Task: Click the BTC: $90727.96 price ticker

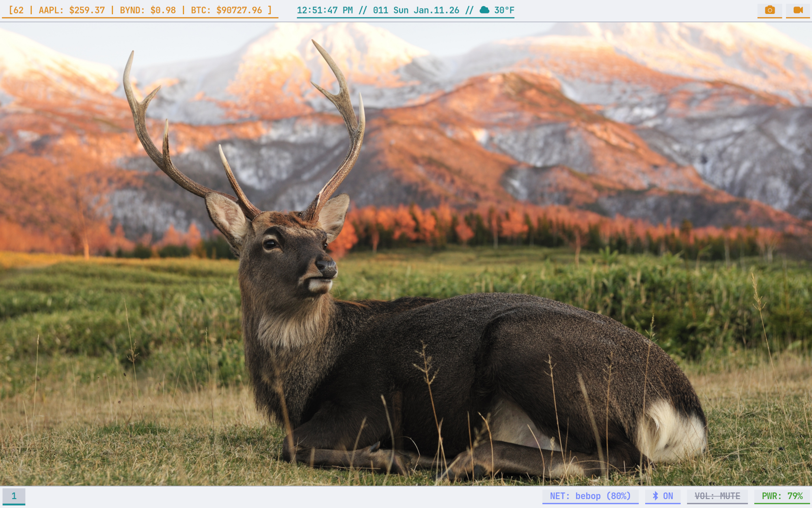Action: pyautogui.click(x=226, y=10)
